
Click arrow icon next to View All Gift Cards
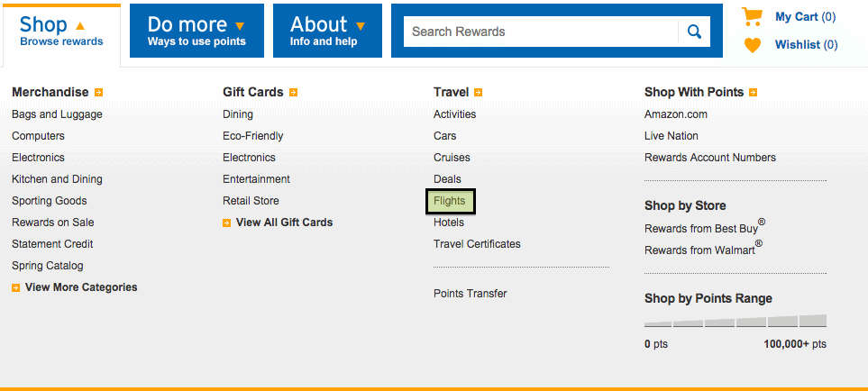tap(227, 223)
